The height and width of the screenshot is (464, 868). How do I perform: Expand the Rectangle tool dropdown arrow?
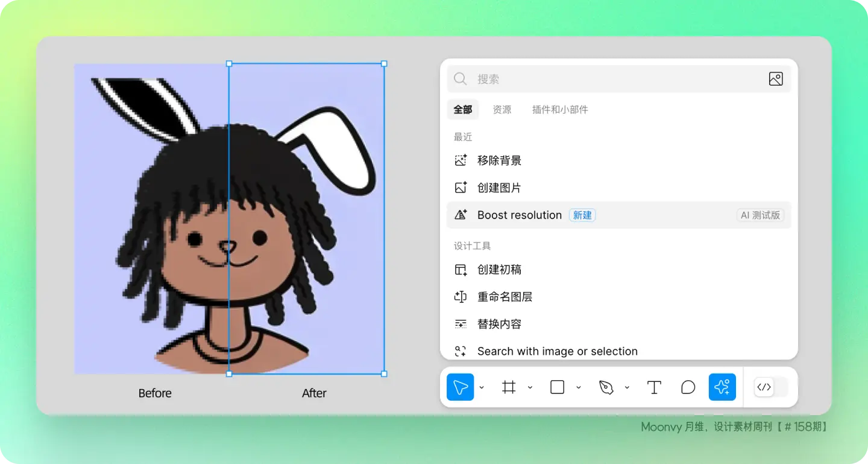tap(579, 387)
